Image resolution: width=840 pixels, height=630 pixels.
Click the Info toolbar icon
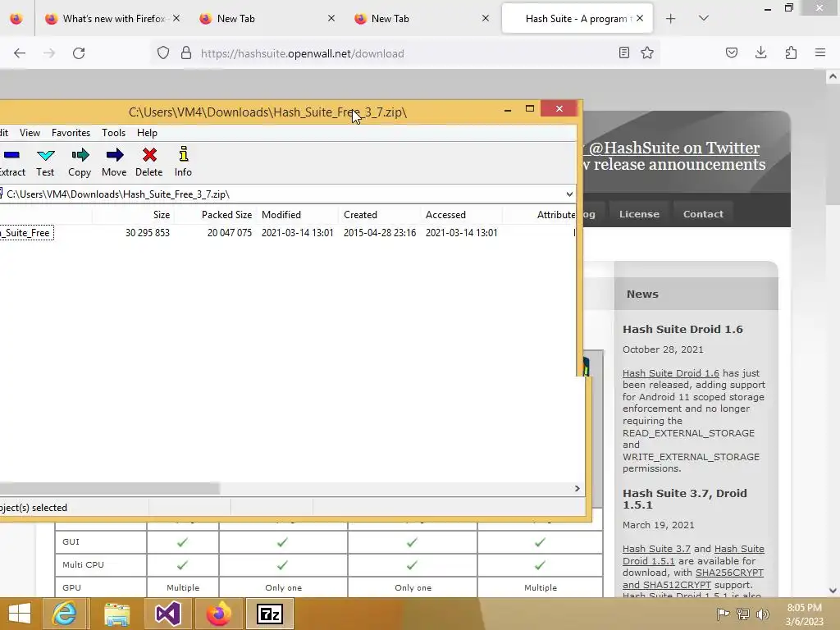point(183,162)
